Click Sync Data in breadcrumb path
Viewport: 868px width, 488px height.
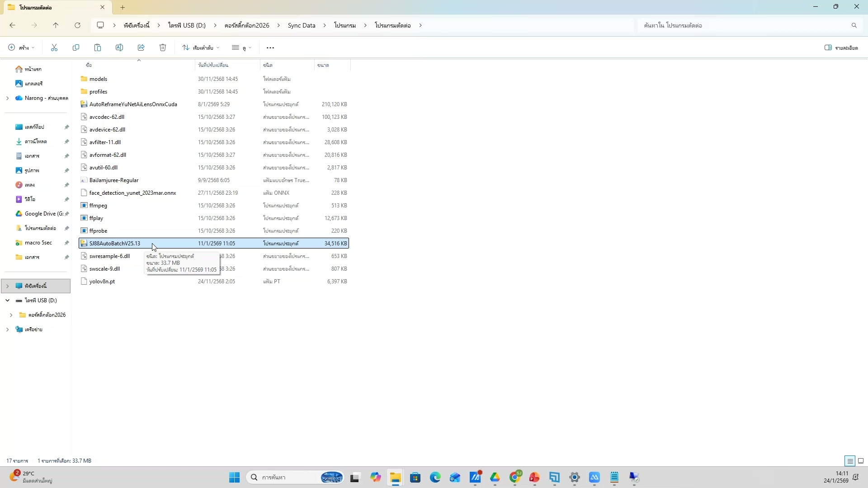click(x=302, y=25)
